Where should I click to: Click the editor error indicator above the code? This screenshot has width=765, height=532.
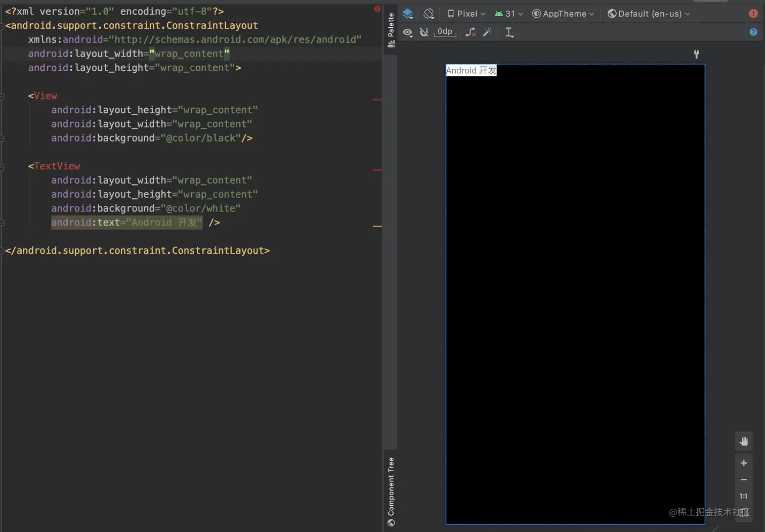click(377, 9)
